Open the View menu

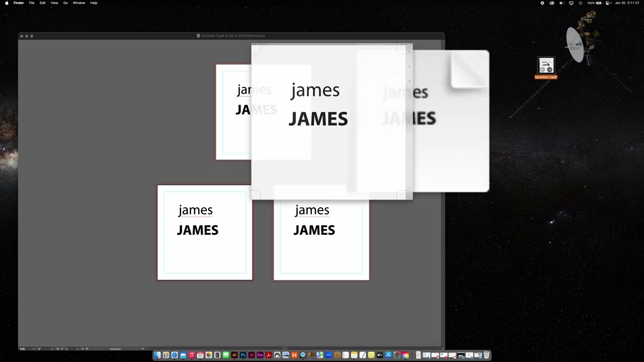54,3
